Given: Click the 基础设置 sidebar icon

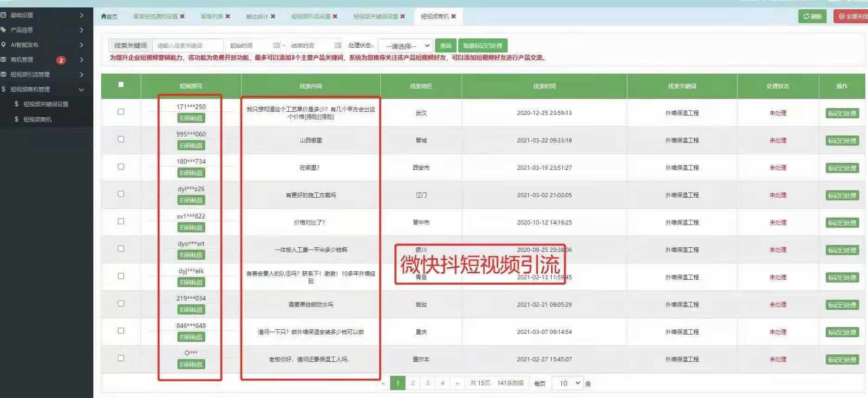Looking at the screenshot, I should click(x=3, y=15).
